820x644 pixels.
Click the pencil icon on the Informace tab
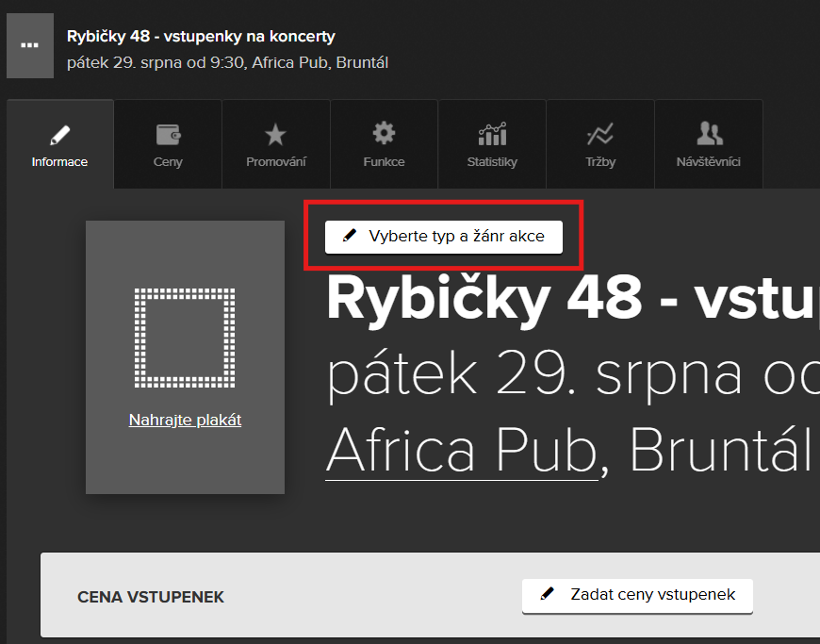click(x=59, y=134)
